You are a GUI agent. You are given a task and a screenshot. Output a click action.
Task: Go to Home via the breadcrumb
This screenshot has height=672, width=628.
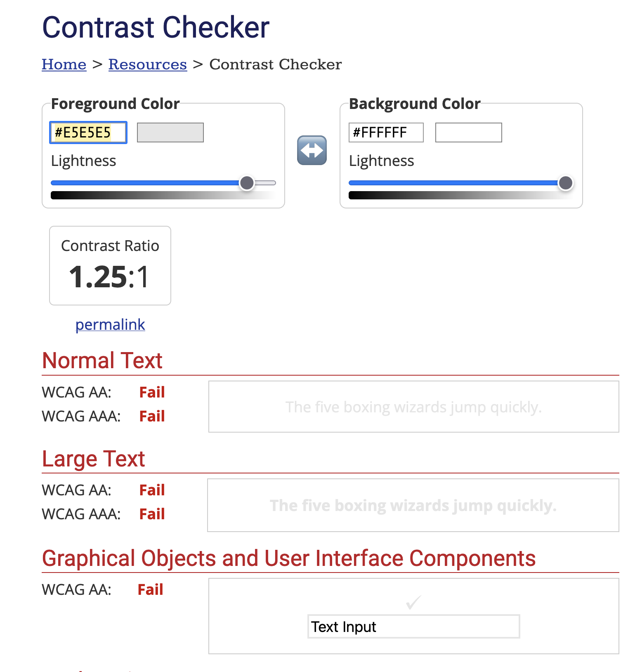coord(64,64)
